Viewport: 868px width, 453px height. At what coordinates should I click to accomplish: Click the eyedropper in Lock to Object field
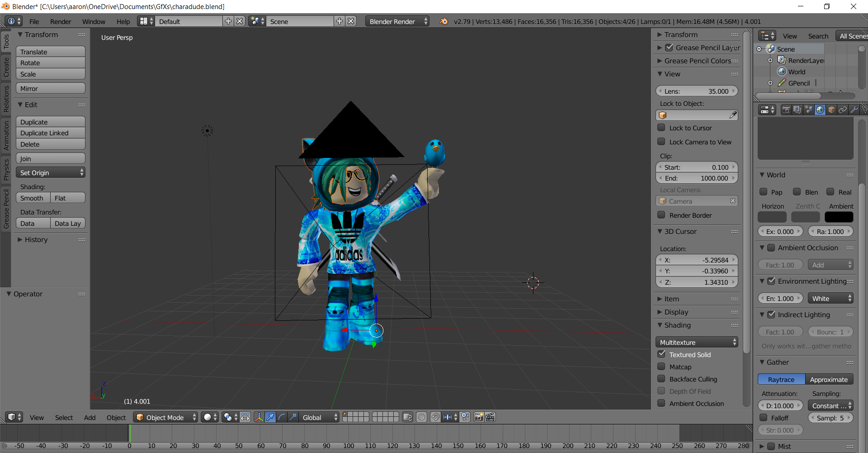(732, 115)
